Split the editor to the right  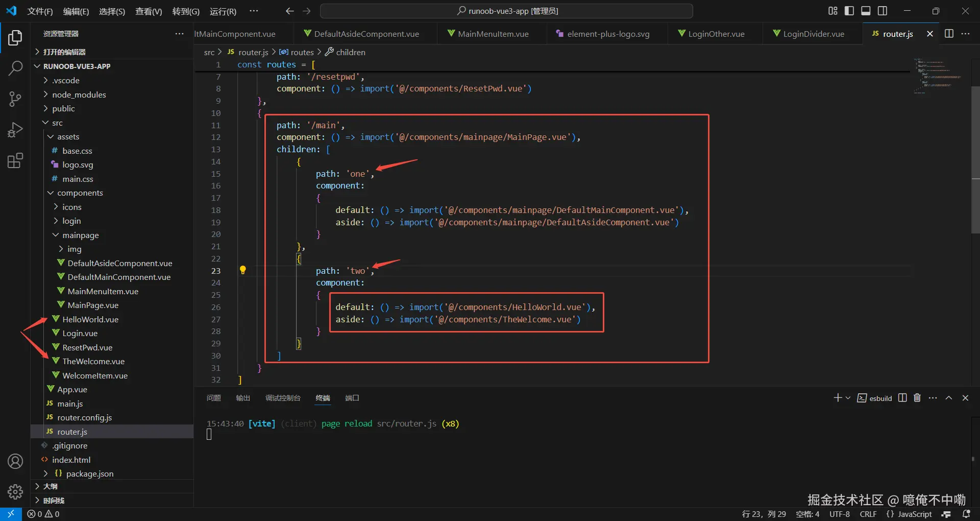click(x=949, y=34)
